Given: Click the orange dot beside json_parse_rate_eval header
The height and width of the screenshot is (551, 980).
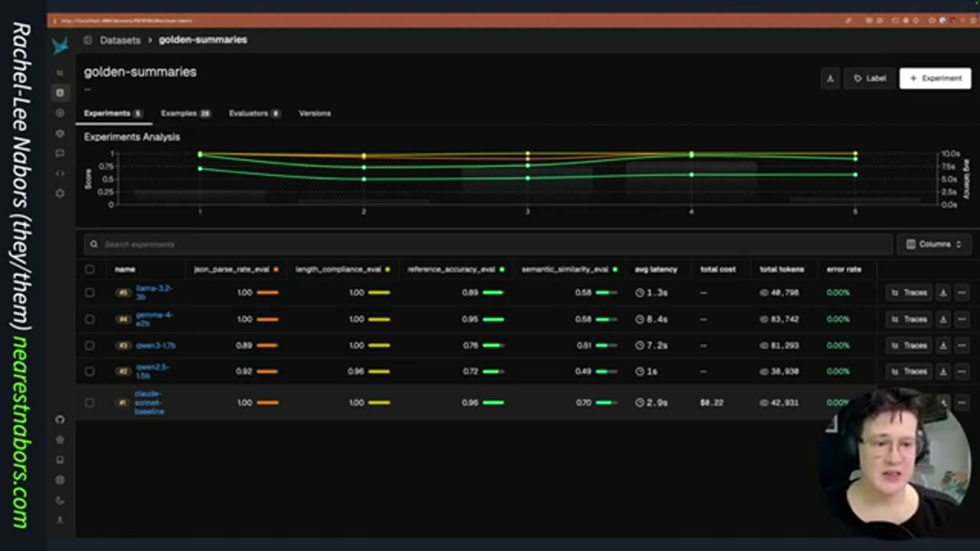Looking at the screenshot, I should [276, 269].
